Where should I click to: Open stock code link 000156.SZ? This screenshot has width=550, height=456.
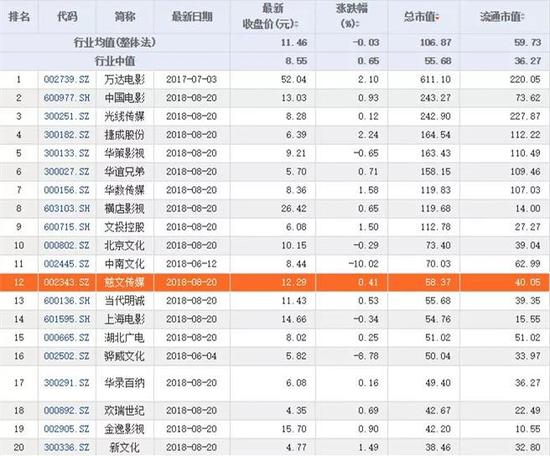tap(67, 190)
